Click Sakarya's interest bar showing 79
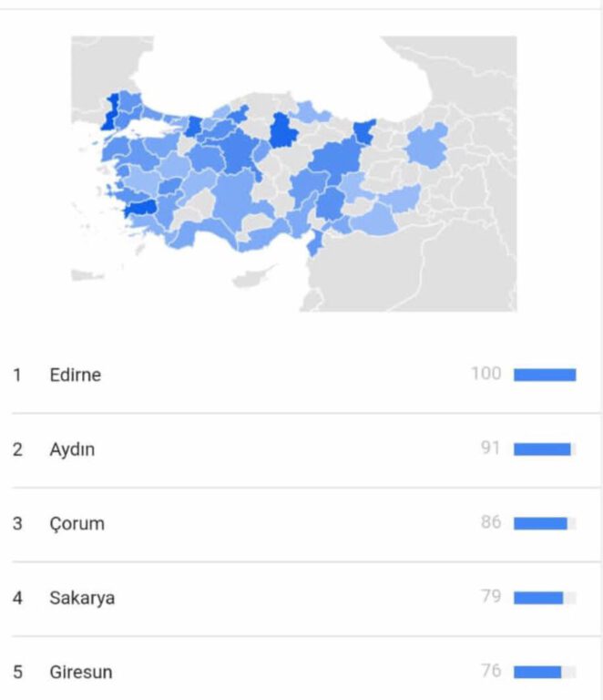 click(x=545, y=597)
